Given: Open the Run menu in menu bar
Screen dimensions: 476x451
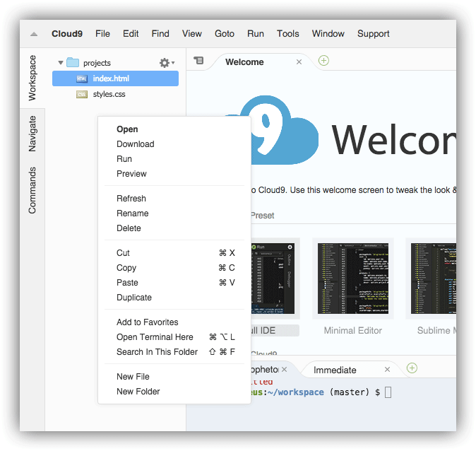Looking at the screenshot, I should (256, 34).
